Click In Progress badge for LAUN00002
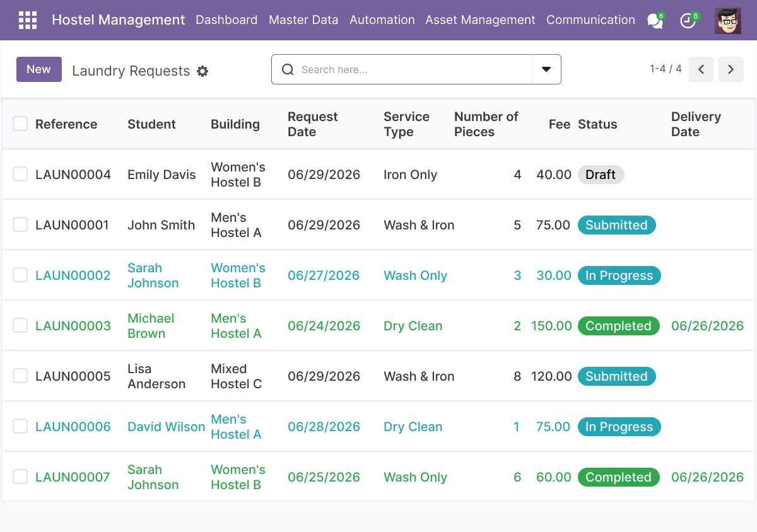This screenshot has width=757, height=532. point(619,275)
